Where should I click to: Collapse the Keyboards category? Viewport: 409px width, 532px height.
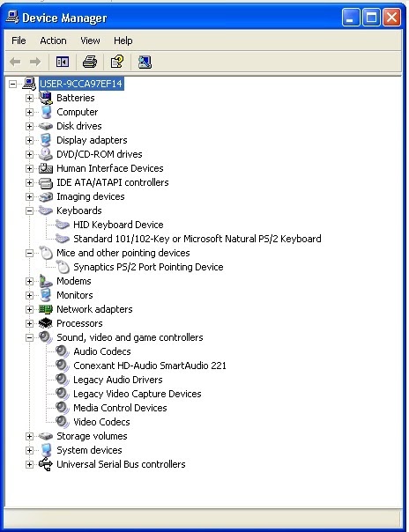30,211
